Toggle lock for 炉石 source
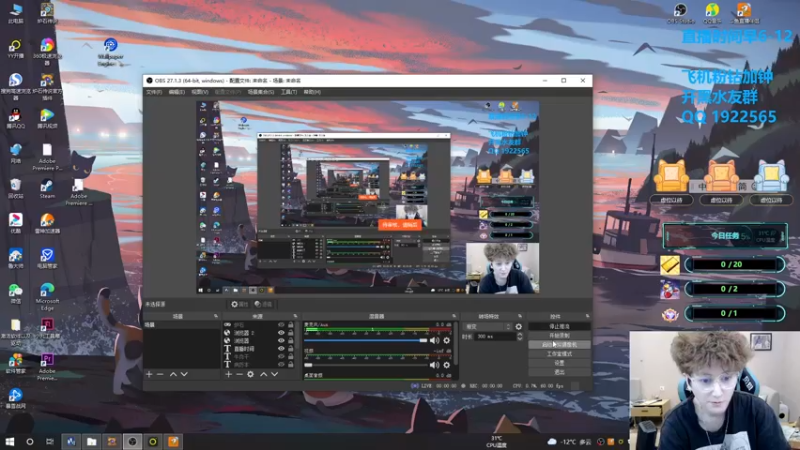Screen dimensions: 800x450 click(x=290, y=325)
